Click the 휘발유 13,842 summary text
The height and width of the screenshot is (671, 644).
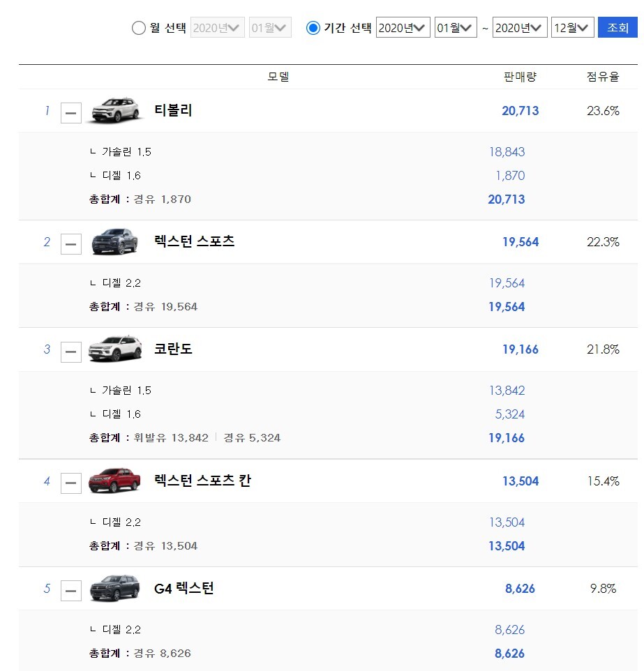[x=171, y=437]
